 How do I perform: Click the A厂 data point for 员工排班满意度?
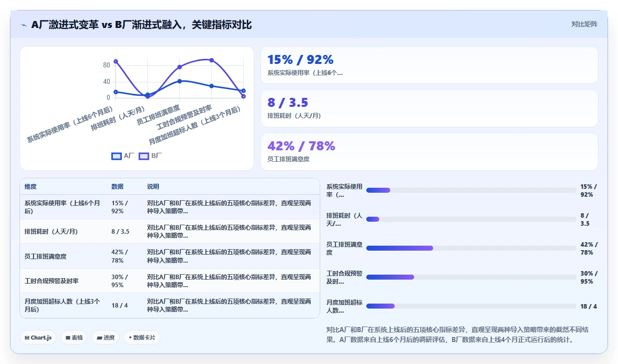[x=179, y=81]
